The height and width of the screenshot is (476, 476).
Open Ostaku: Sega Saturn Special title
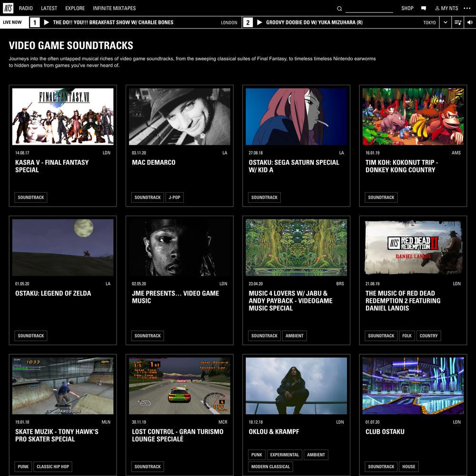(294, 166)
